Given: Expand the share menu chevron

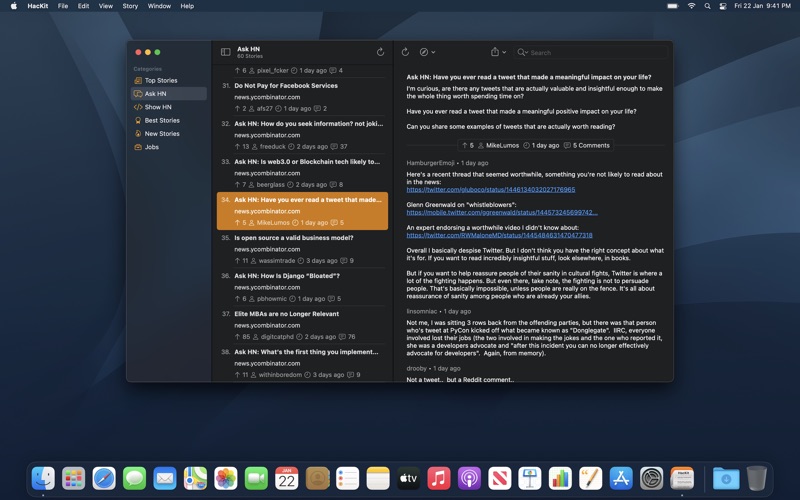Looking at the screenshot, I should pos(504,52).
